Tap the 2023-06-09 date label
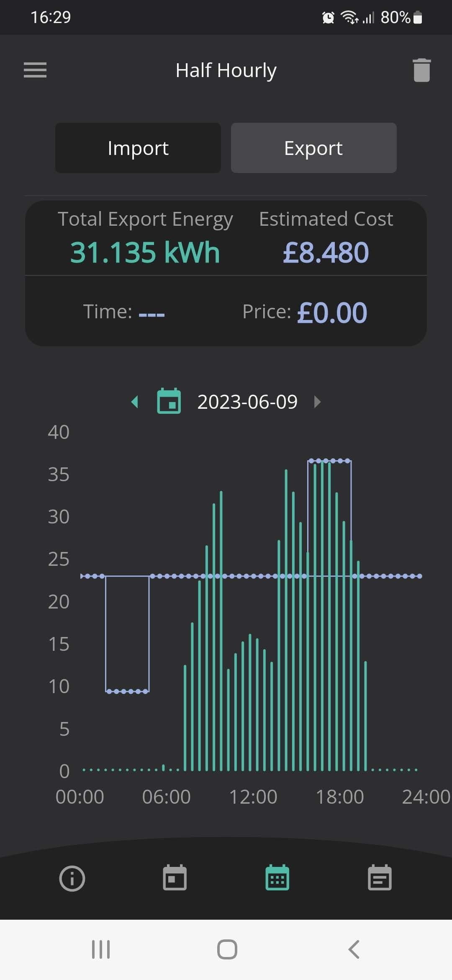The image size is (452, 980). click(247, 402)
